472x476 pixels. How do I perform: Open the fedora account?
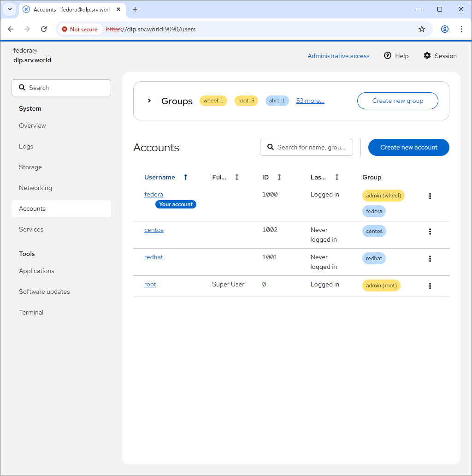pyautogui.click(x=153, y=194)
